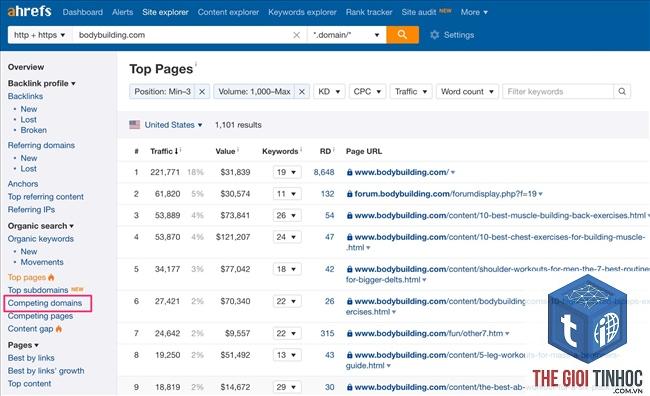Open the www.bodybuilding.com/fun/other7.htm link
Screen dimensions: 650x396
click(429, 333)
